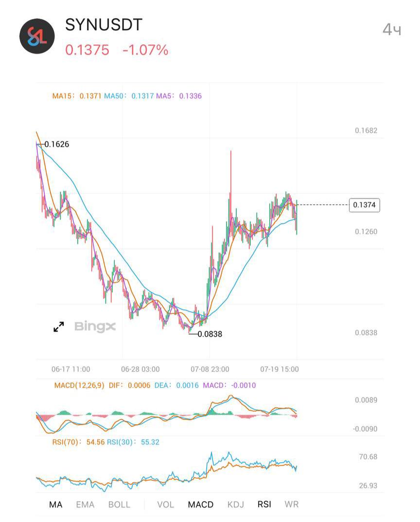Show the VOL sub-indicator
420x522 pixels.
click(x=165, y=504)
